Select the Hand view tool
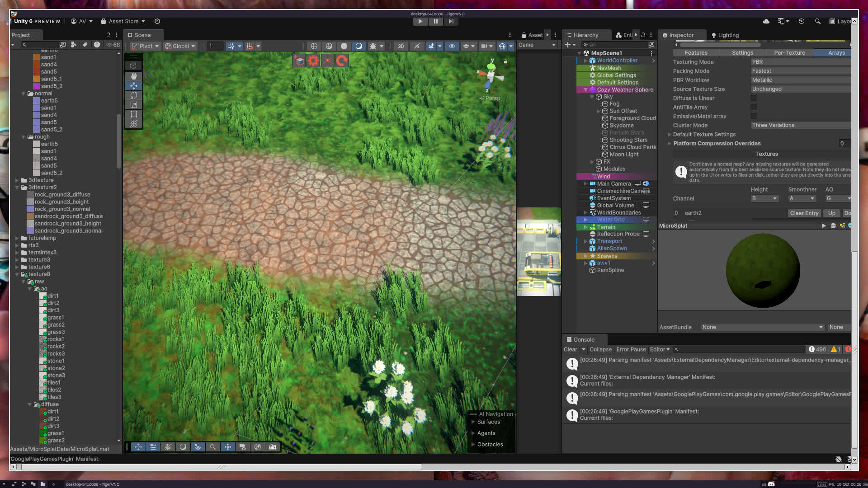This screenshot has width=868, height=488. [133, 76]
